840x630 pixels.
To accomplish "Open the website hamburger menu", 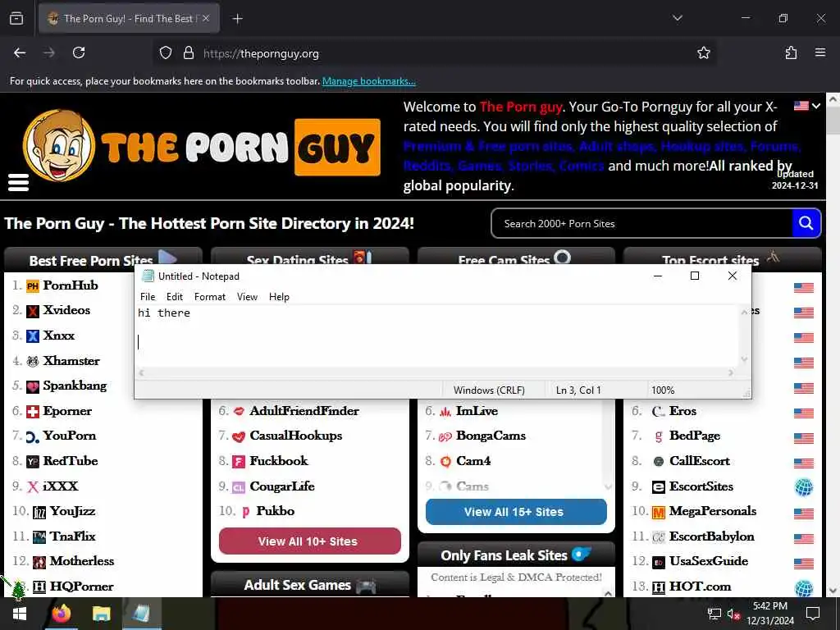I will click(18, 182).
